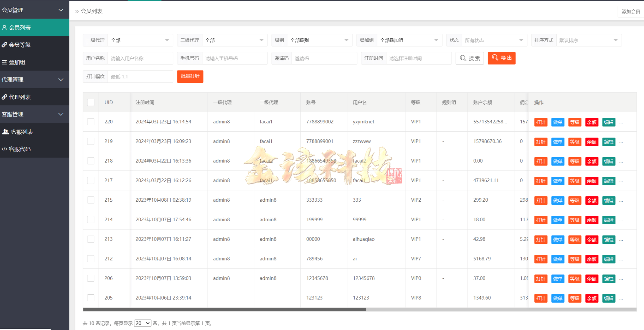Check the row checkbox for UID 220
644x330 pixels.
90,122
